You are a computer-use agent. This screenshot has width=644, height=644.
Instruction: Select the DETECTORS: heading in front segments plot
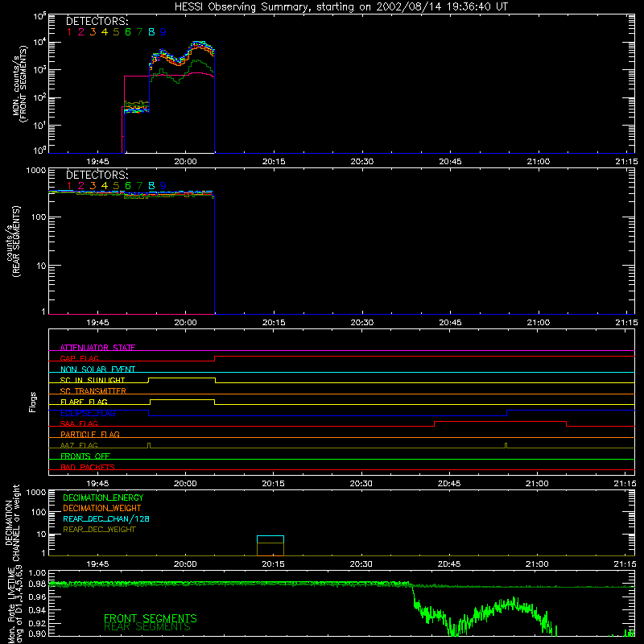(x=97, y=22)
